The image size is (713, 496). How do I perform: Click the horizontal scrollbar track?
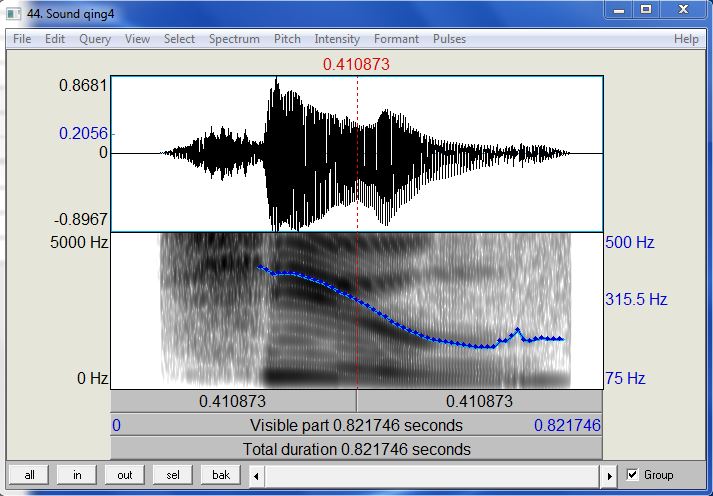coord(432,476)
